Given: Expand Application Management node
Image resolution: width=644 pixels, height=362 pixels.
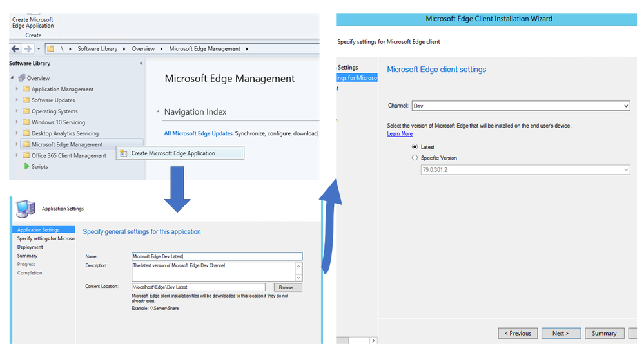Looking at the screenshot, I should (17, 89).
